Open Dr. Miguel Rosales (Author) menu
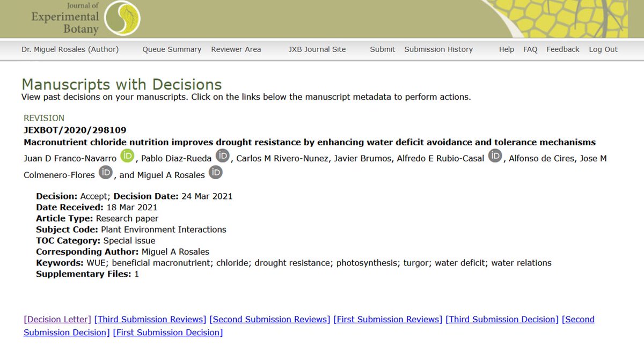Screen dimensions: 644x362 (x=70, y=49)
